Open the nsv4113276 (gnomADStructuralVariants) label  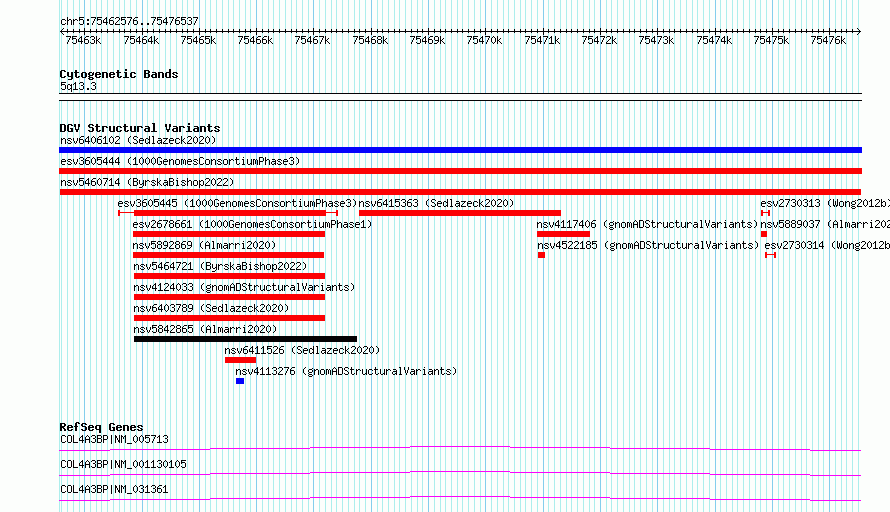click(346, 371)
